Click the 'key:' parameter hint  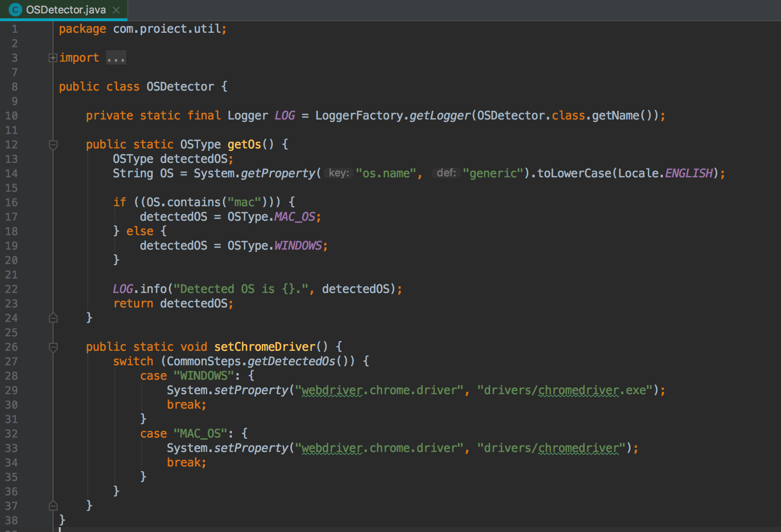click(x=338, y=173)
